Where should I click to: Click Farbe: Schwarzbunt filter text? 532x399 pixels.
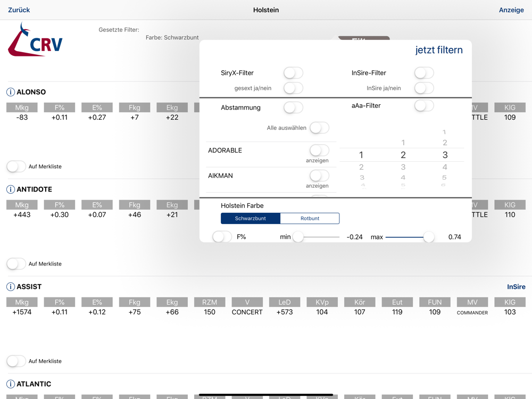[x=172, y=38]
